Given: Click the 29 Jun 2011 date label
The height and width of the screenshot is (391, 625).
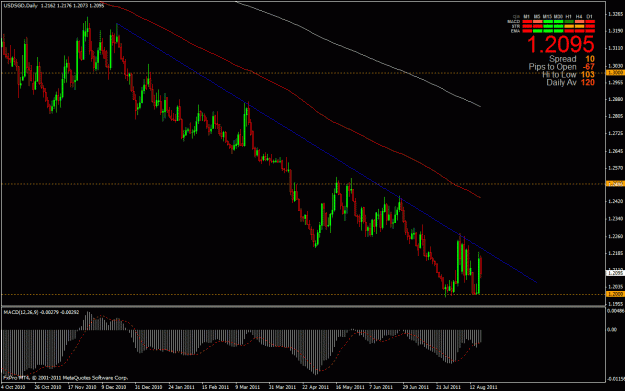Looking at the screenshot, I should click(415, 387).
